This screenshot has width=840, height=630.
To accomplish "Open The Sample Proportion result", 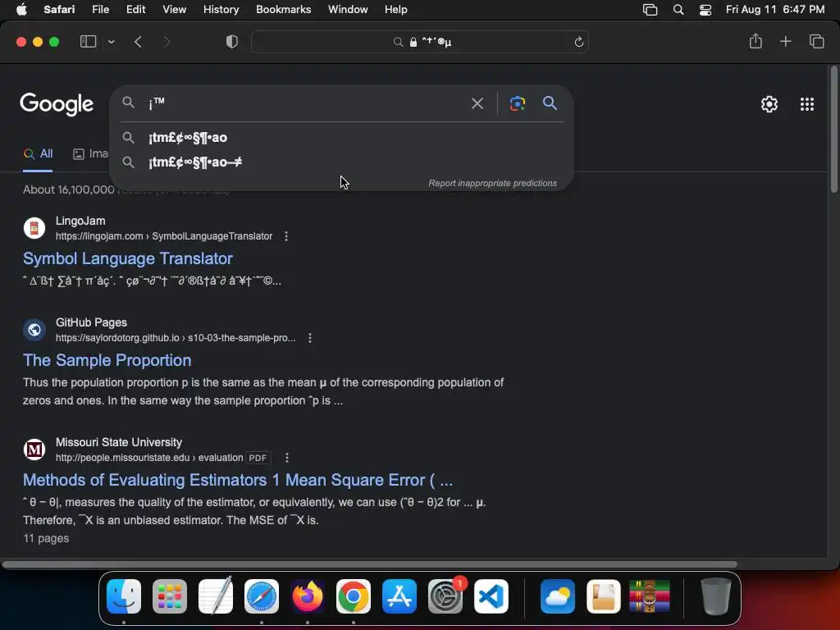I will tap(107, 360).
